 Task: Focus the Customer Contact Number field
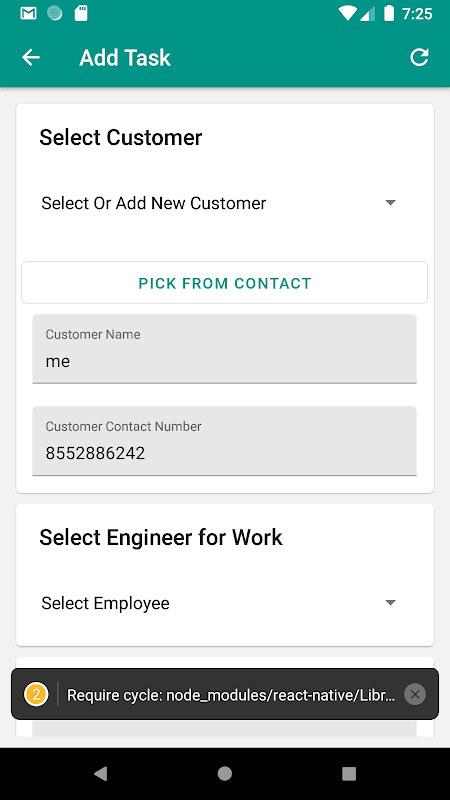[224, 441]
